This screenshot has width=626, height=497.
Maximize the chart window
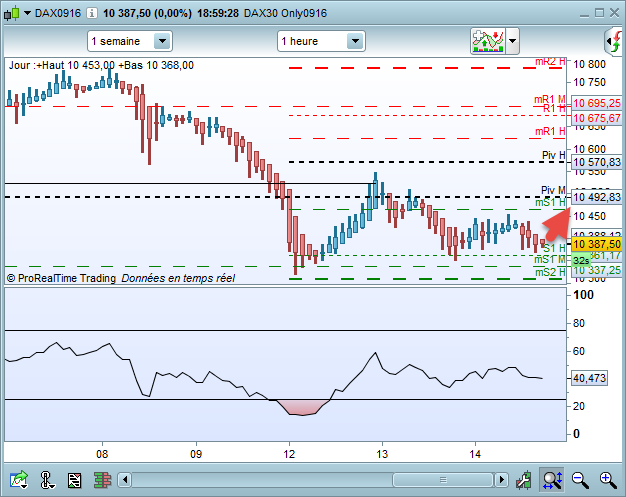[x=599, y=13]
